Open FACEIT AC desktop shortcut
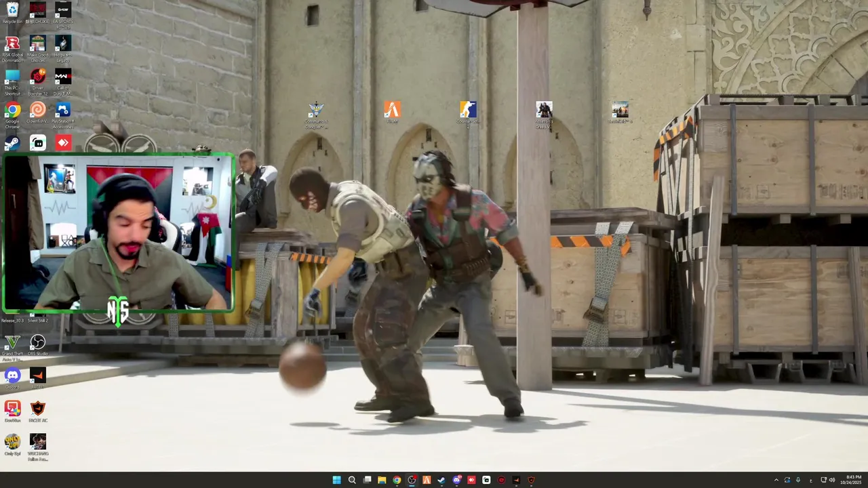 (38, 411)
